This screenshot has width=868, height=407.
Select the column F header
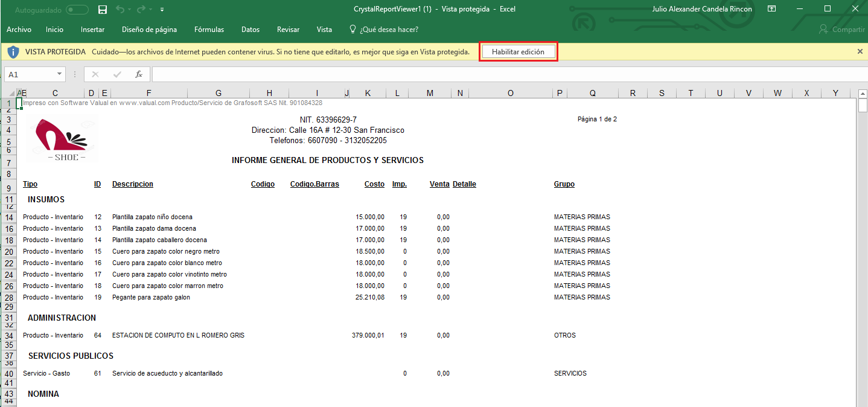[x=148, y=93]
